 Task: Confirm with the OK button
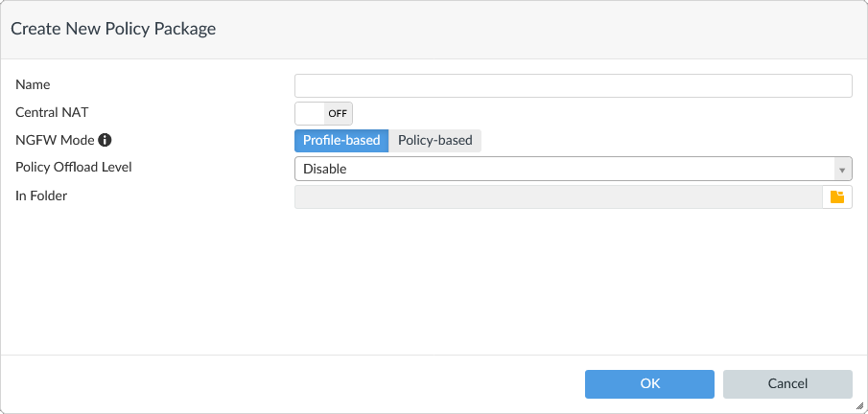tap(649, 384)
